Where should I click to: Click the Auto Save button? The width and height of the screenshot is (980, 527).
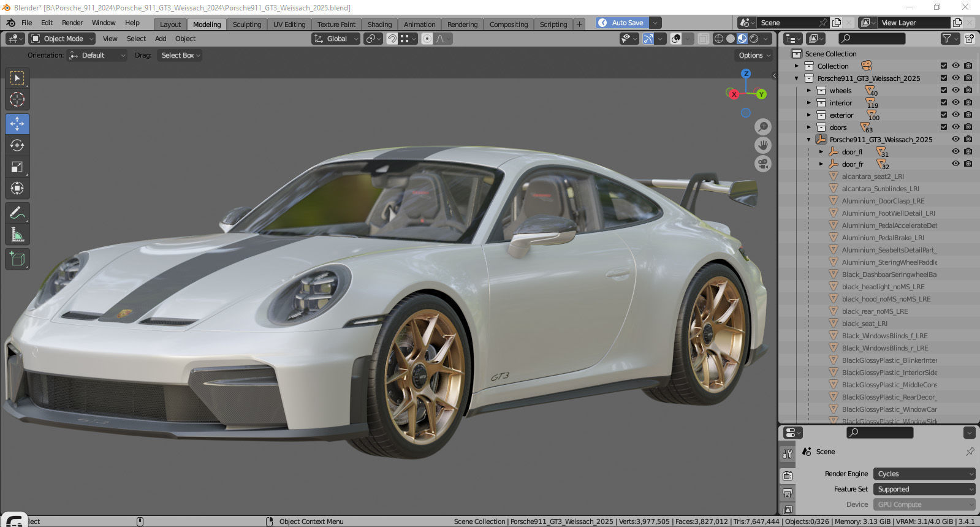[x=622, y=23]
